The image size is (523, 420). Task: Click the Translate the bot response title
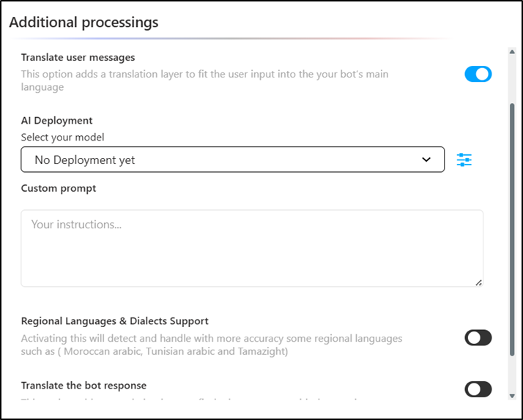click(x=84, y=386)
